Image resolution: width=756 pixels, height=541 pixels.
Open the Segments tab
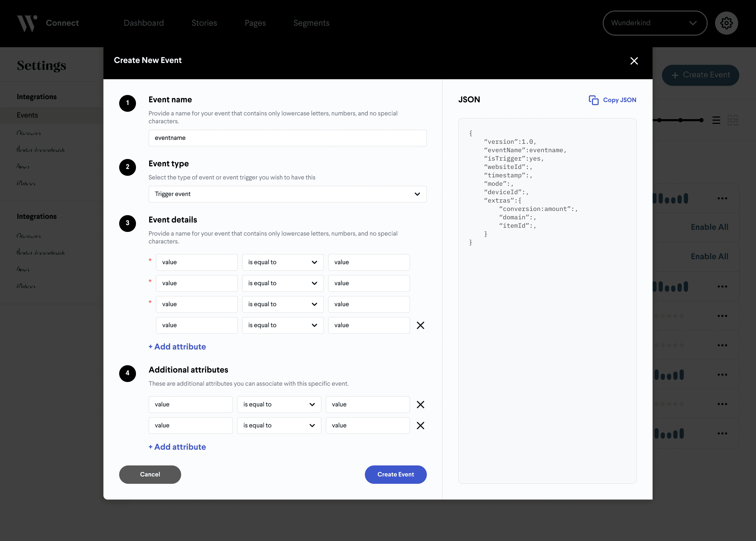tap(311, 23)
